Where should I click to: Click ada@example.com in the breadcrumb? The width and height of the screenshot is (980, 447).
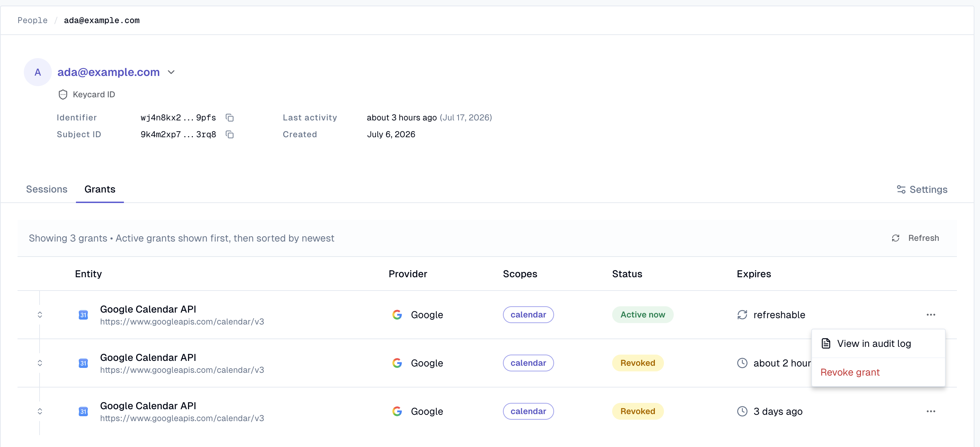click(x=101, y=20)
